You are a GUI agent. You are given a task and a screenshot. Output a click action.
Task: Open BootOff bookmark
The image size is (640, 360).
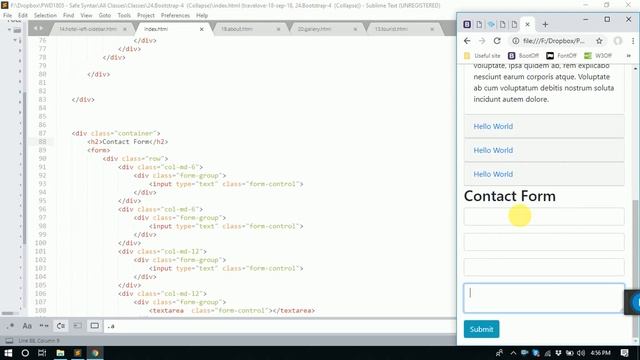click(523, 56)
